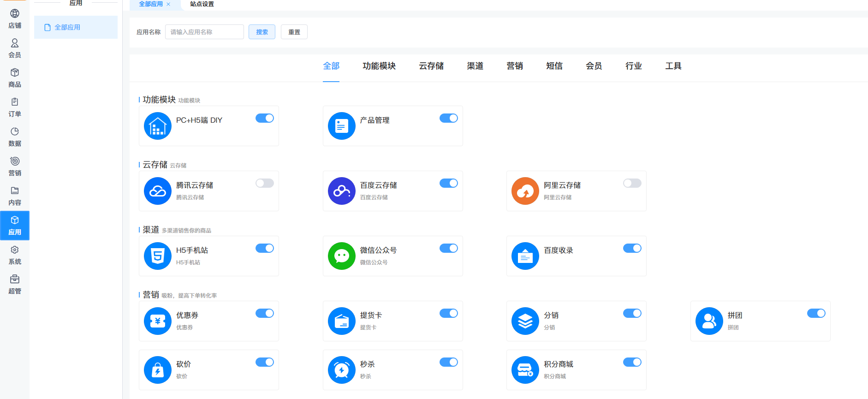The height and width of the screenshot is (399, 868).
Task: Switch to the 站点设置 page tab
Action: (x=202, y=4)
